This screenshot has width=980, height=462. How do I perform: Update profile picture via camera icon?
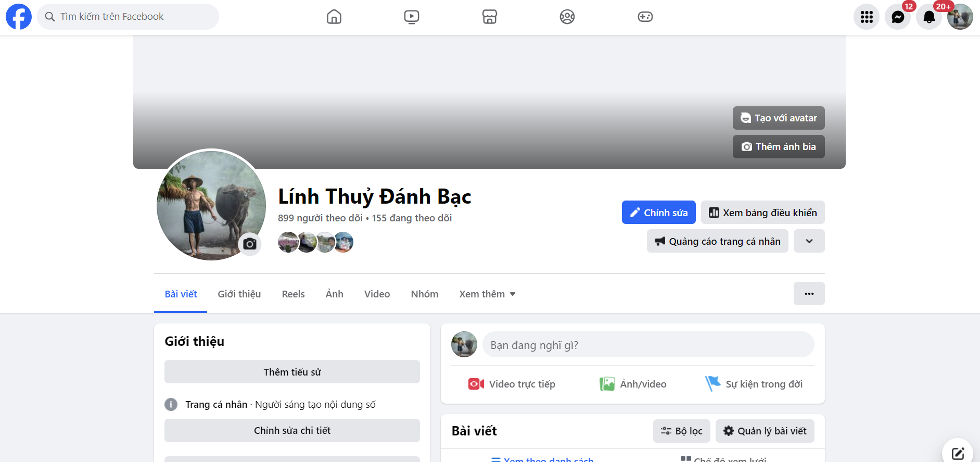pos(250,244)
